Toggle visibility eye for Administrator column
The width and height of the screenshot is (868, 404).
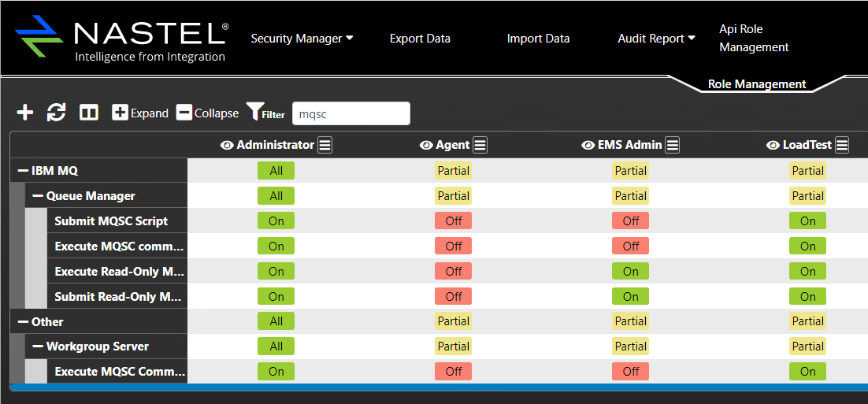coord(227,146)
